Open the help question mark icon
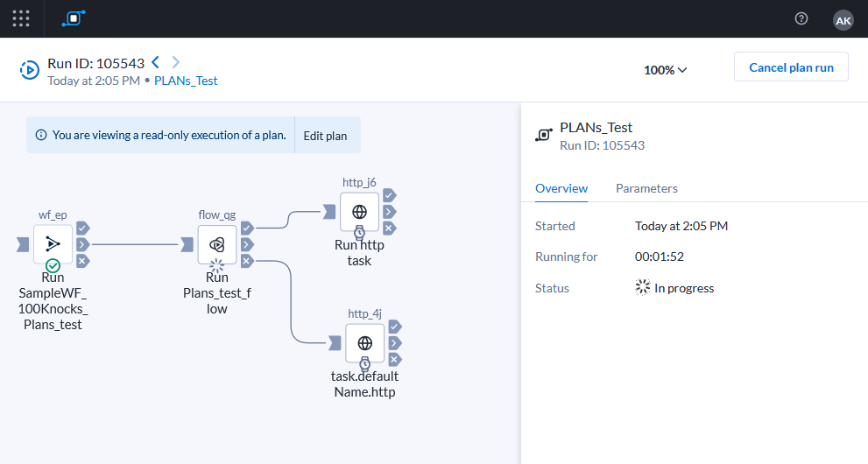The width and height of the screenshot is (868, 464). pos(801,18)
